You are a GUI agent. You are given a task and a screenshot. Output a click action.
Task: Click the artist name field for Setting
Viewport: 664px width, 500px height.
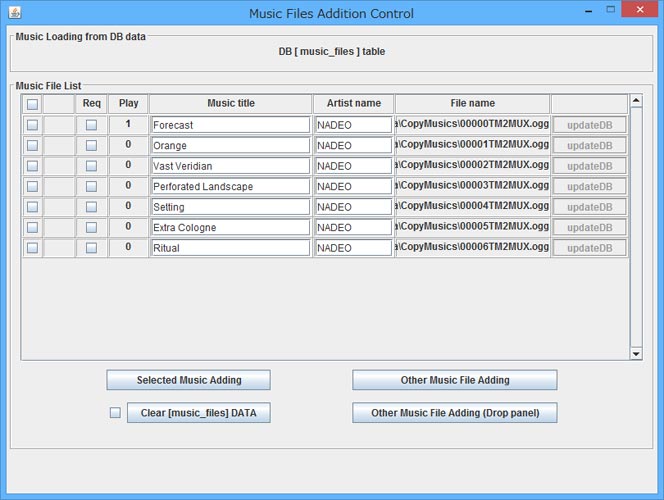pos(353,207)
